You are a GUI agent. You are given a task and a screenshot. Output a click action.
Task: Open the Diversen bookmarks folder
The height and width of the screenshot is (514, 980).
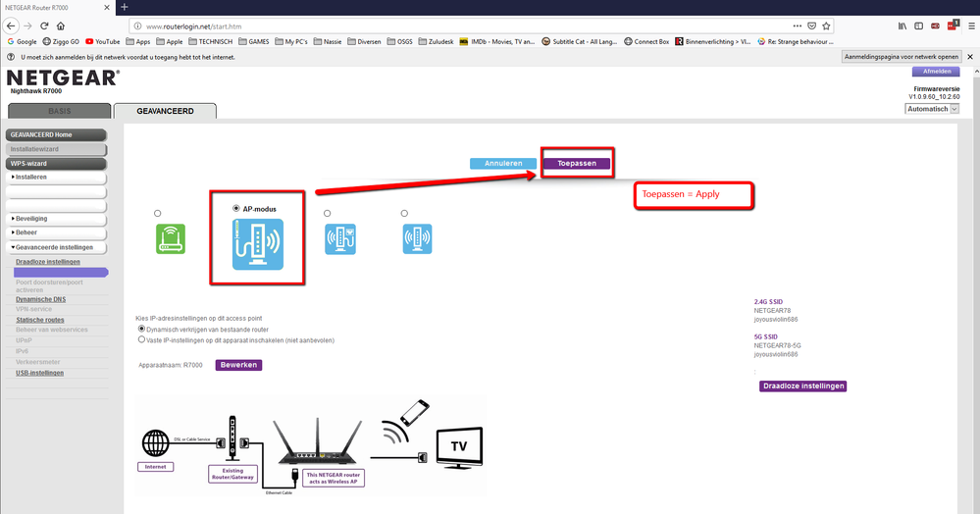364,42
